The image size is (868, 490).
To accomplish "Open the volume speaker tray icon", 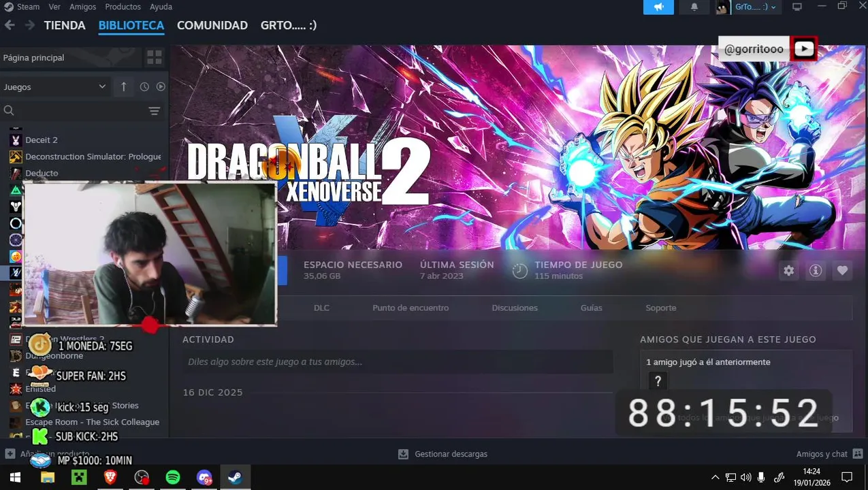I will [745, 478].
